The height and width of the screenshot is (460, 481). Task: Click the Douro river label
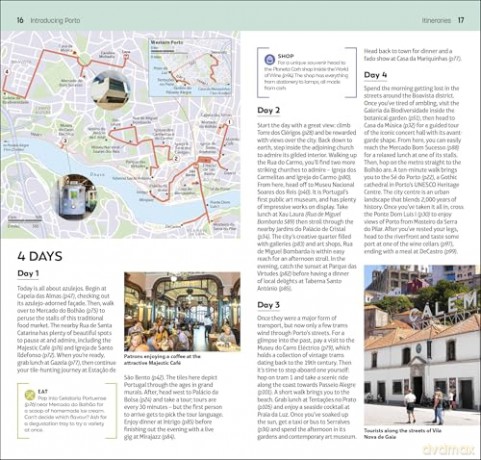97,174
